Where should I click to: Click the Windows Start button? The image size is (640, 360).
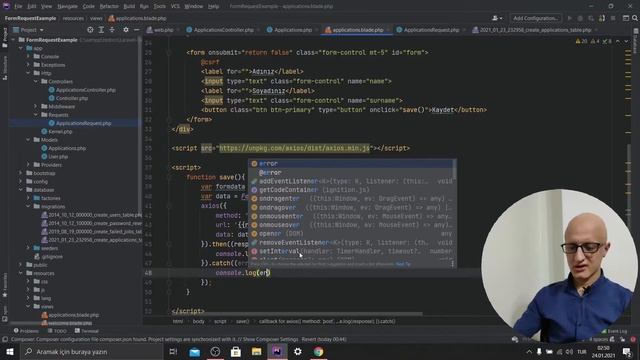pos(9,351)
